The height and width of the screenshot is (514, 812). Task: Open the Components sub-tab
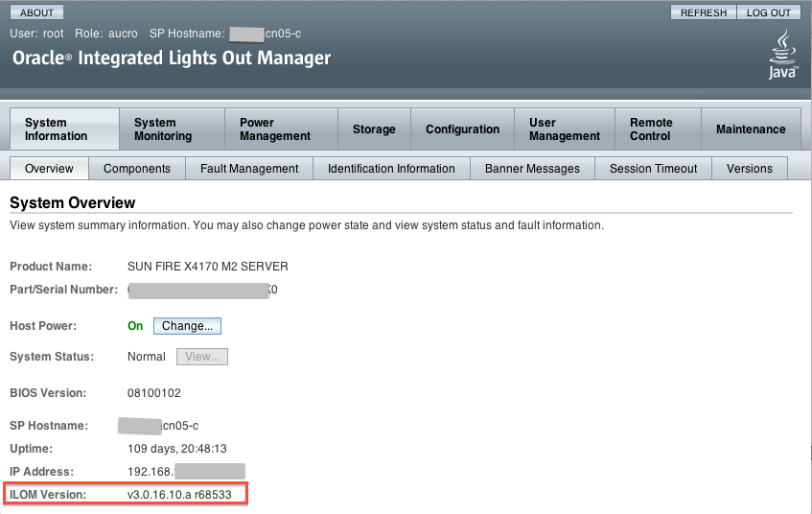coord(137,169)
